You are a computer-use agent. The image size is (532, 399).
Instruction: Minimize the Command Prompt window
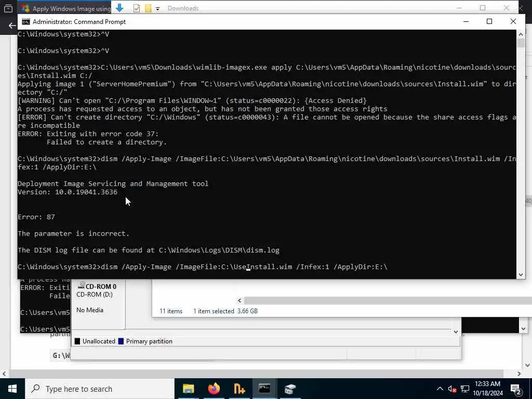(466, 22)
